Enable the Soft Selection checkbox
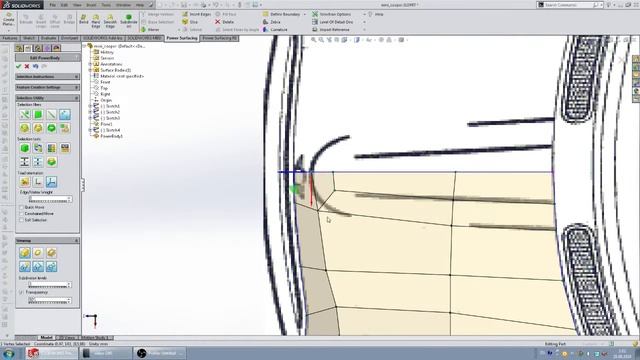 pyautogui.click(x=22, y=220)
